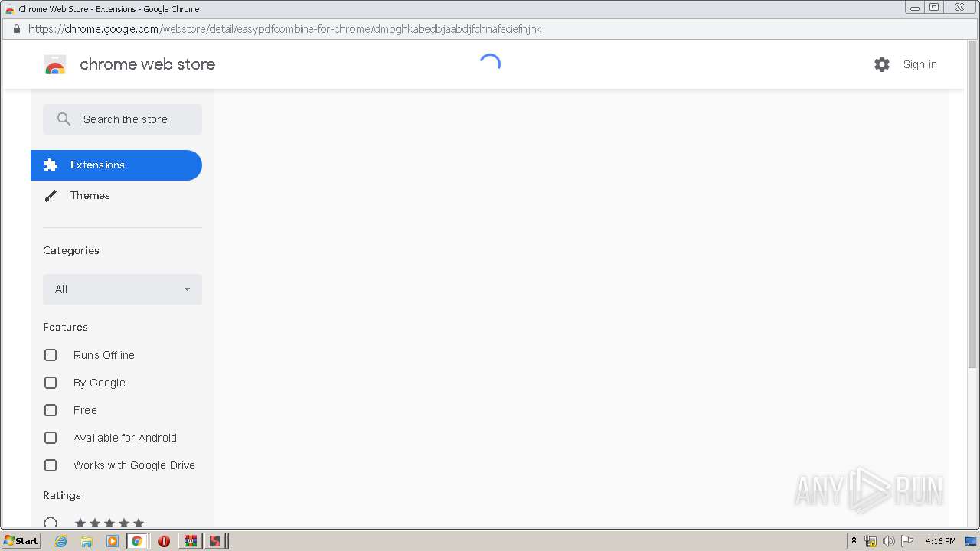Click the Categories heading text
Image resolution: width=980 pixels, height=551 pixels.
71,250
